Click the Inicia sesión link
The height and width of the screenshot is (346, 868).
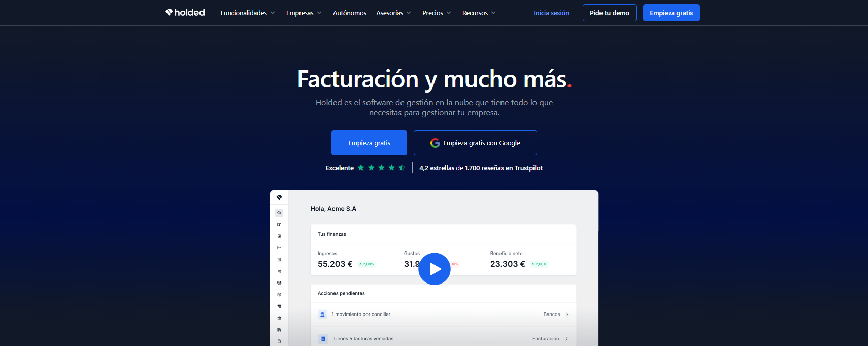coord(551,13)
